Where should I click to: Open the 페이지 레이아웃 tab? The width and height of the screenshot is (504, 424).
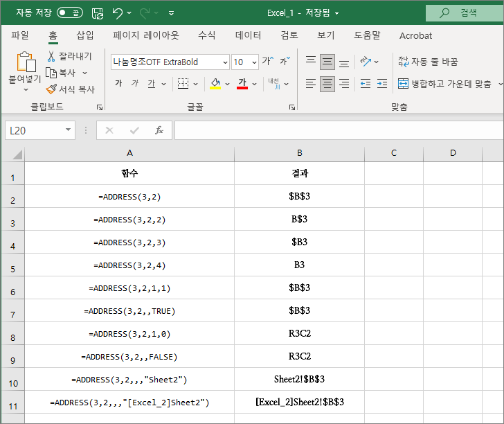pyautogui.click(x=145, y=35)
